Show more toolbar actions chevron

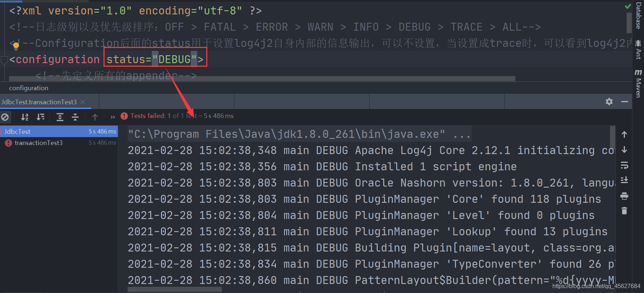[x=113, y=117]
